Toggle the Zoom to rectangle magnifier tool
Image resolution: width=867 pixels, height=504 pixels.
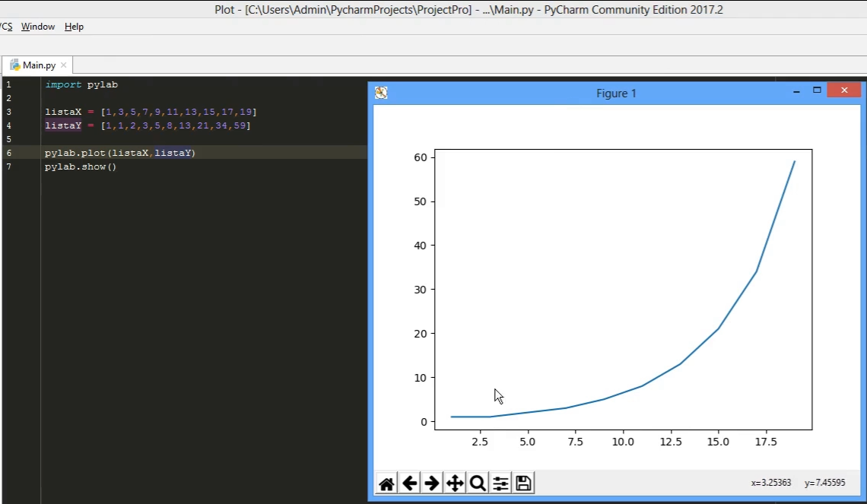pos(478,483)
